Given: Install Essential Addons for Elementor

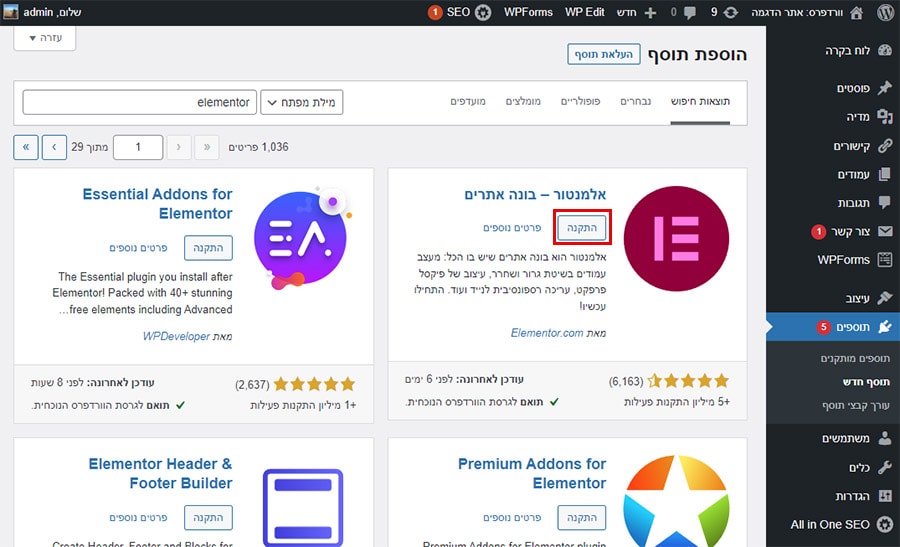Looking at the screenshot, I should point(208,248).
